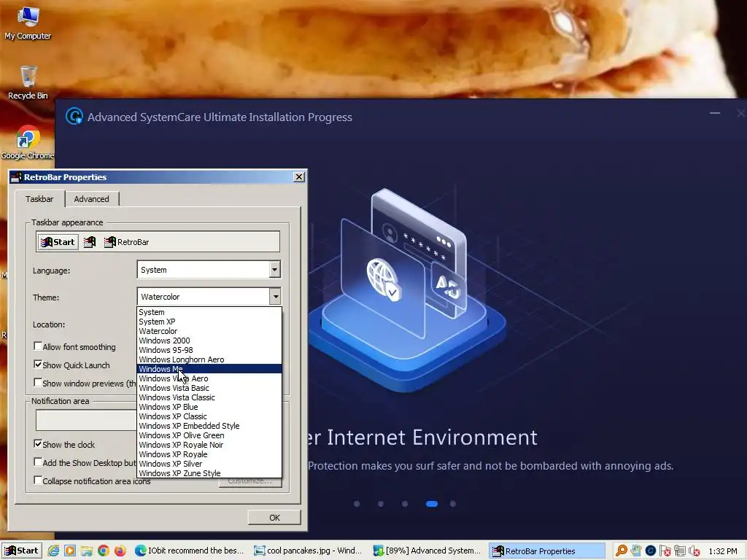Choose Windows XP Royale Noir theme
747x560 pixels.
tap(209, 446)
